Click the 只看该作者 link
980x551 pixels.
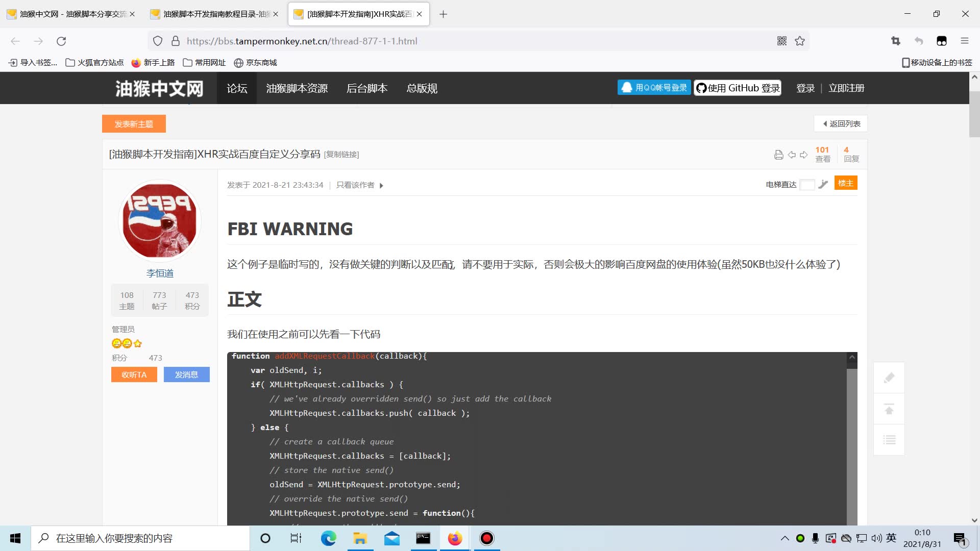[x=355, y=185]
